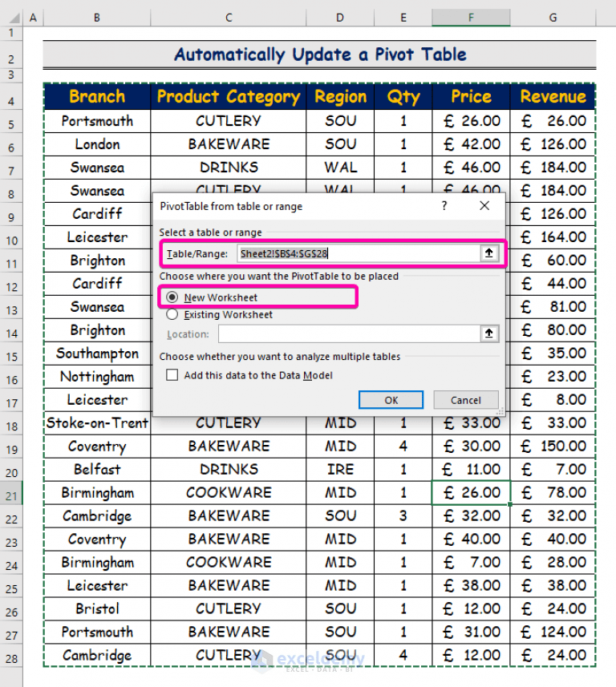The width and height of the screenshot is (616, 687).
Task: Click the title cell Automatically Update a Pivot Table
Action: (319, 55)
